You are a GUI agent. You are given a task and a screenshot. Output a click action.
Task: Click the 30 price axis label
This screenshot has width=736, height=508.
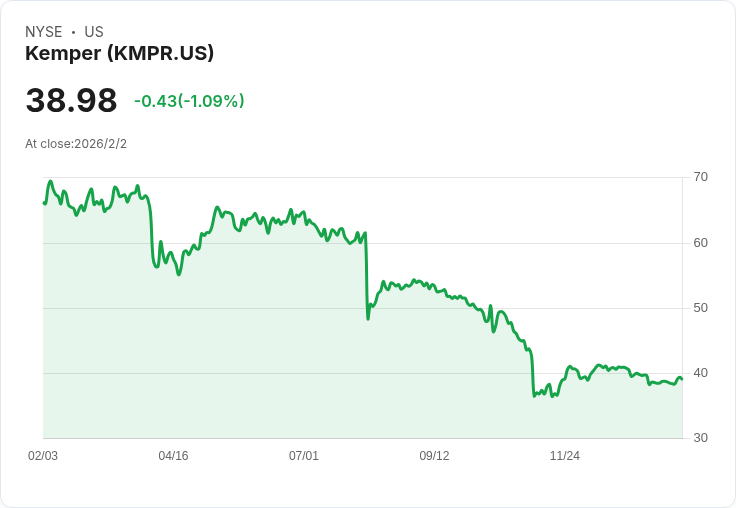tap(700, 438)
